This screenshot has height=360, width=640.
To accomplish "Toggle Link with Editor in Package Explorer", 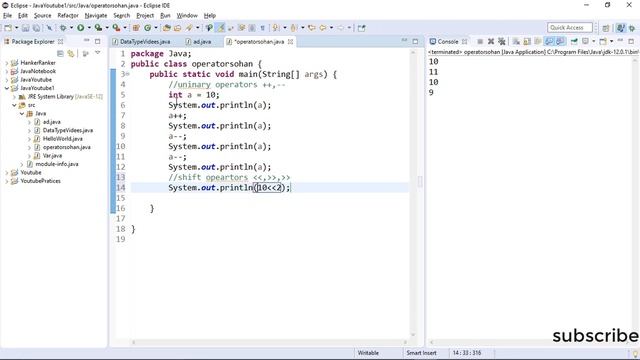I will click(71, 53).
